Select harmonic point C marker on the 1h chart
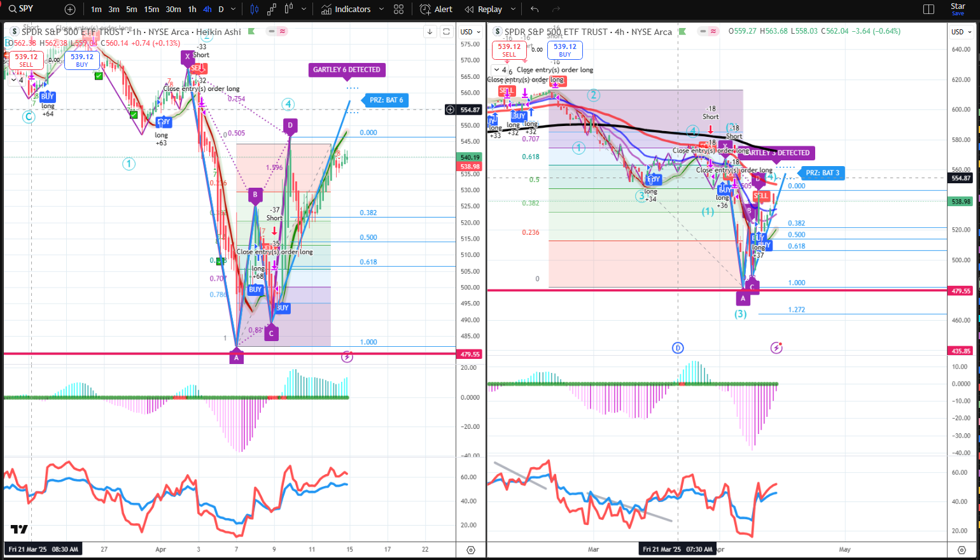 [271, 333]
